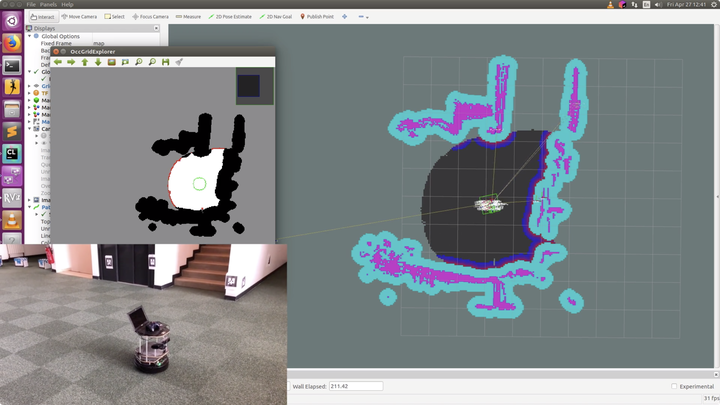
Task: Open Firefox from the Ubuntu dock
Action: pyautogui.click(x=12, y=43)
